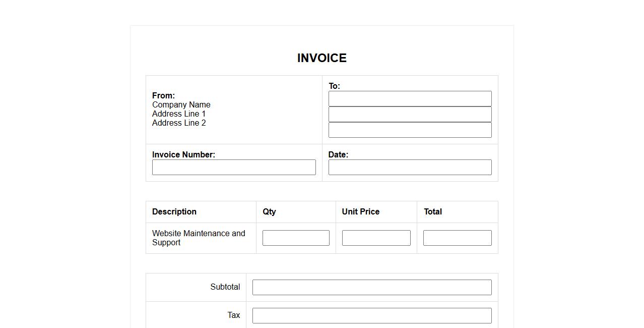Select the third To address line field

410,130
